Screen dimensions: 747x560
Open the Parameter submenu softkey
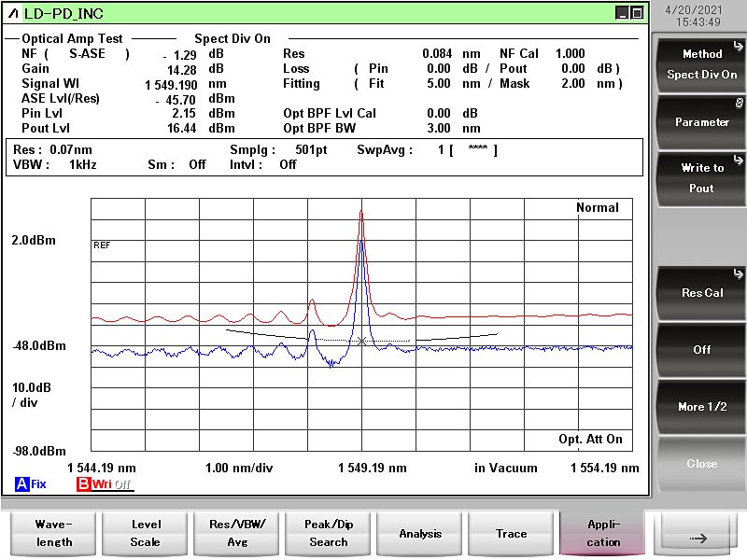[701, 122]
